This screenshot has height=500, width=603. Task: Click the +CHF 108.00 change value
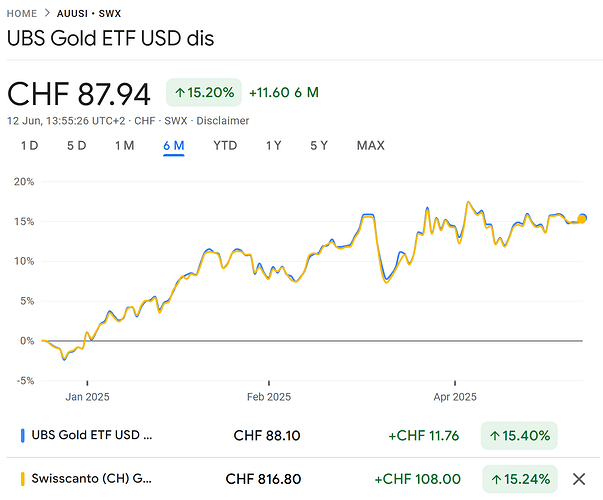(x=418, y=479)
